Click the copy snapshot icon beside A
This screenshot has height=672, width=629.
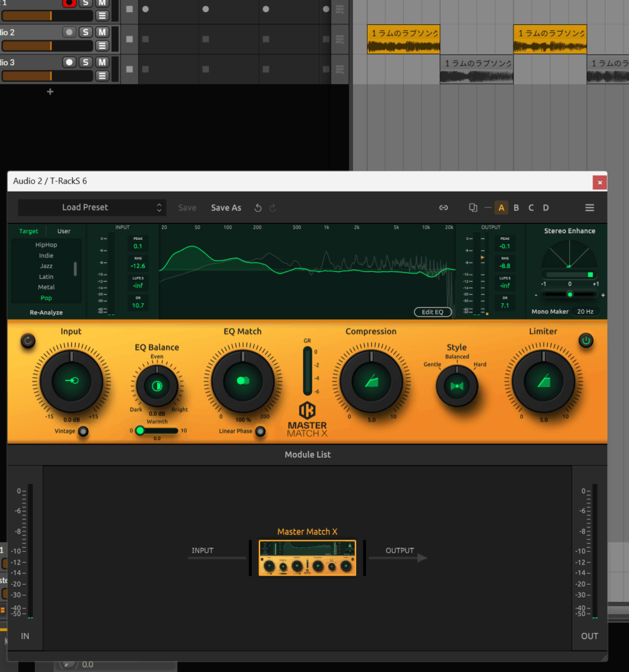(473, 208)
